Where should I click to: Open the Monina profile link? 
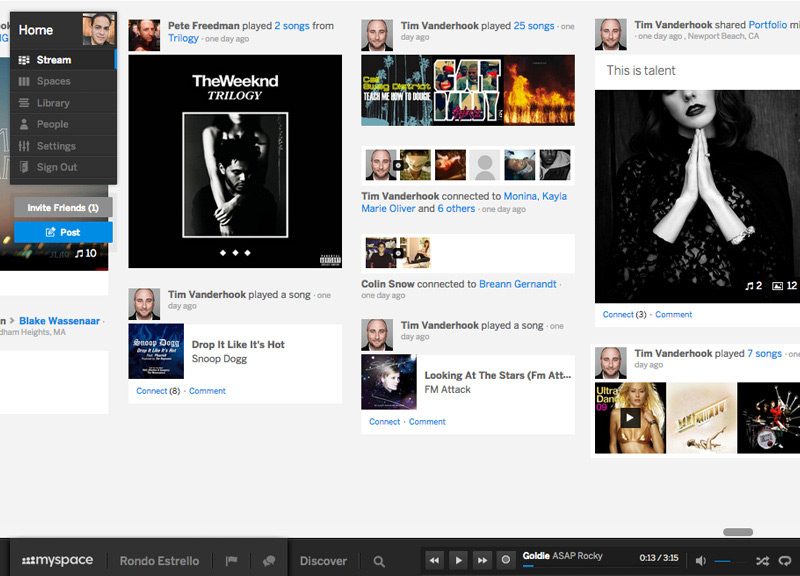(520, 196)
